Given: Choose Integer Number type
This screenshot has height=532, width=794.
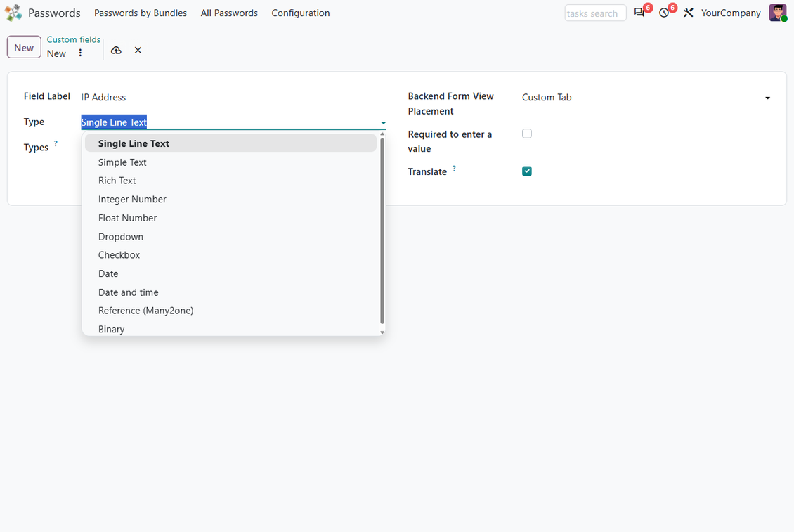Looking at the screenshot, I should click(231, 200).
